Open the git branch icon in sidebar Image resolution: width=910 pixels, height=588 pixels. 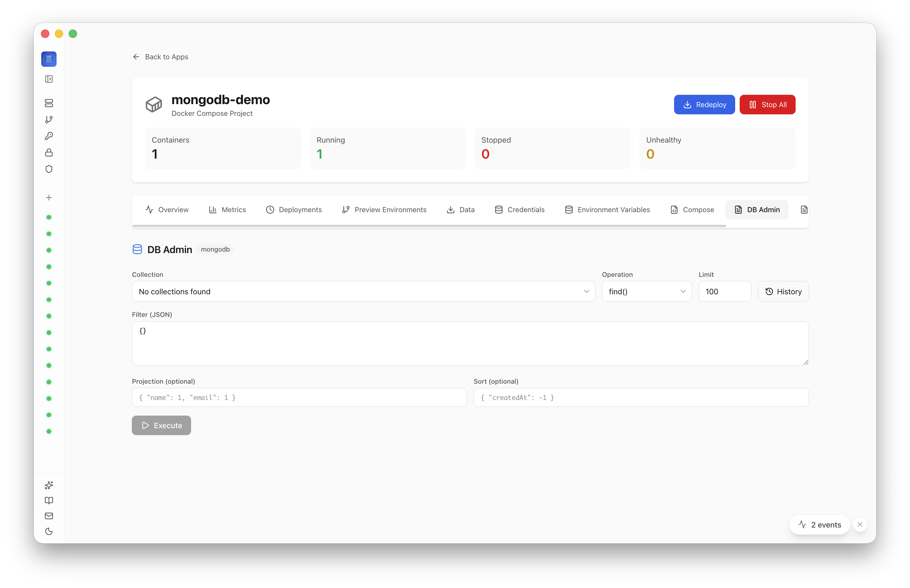[49, 119]
